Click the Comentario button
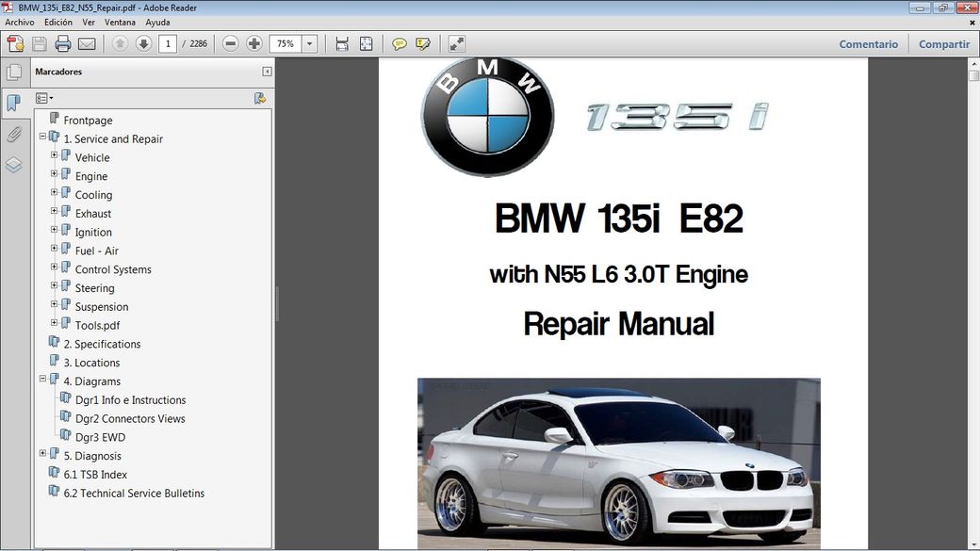Screen dimensions: 980x551 [868, 44]
